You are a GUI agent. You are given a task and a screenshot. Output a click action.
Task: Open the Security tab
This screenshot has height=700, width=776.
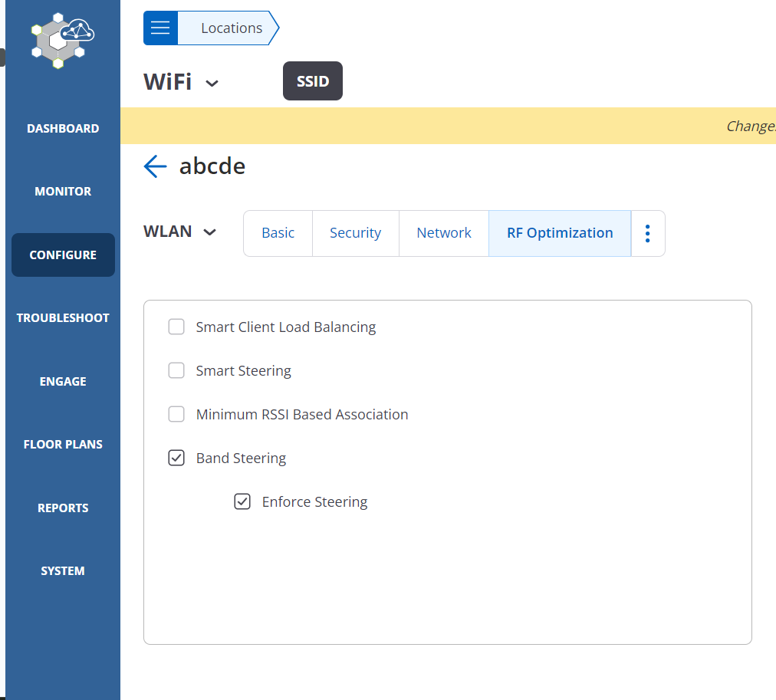tap(355, 232)
